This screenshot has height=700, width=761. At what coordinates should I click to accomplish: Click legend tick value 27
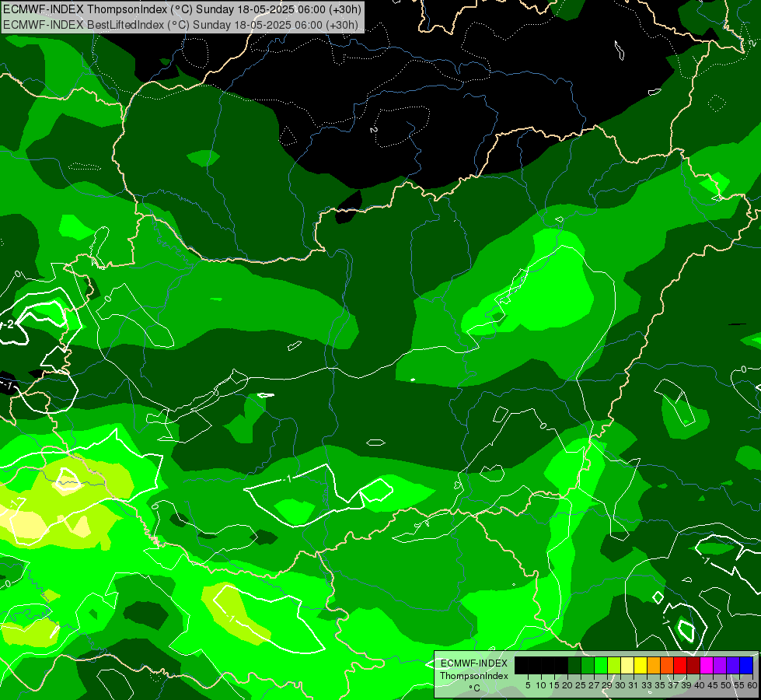click(x=594, y=685)
